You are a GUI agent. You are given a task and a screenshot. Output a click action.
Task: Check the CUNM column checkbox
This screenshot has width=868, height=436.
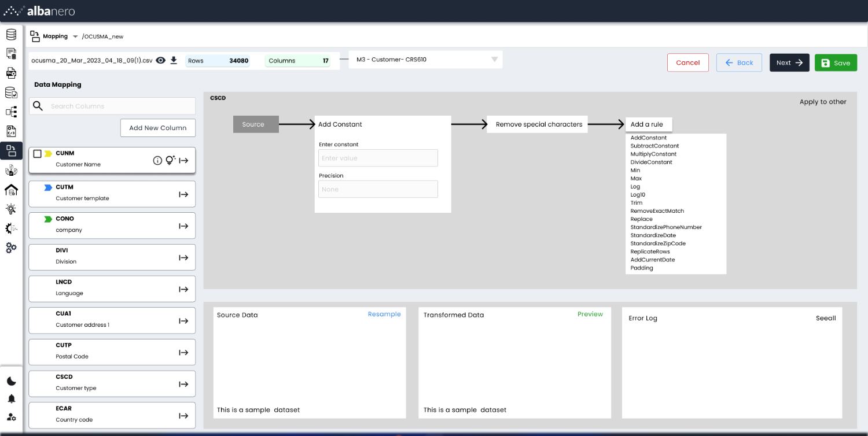[38, 154]
